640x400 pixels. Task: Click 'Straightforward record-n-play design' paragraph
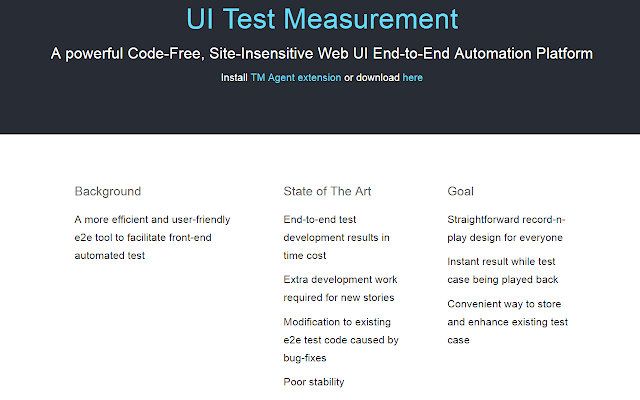click(506, 229)
